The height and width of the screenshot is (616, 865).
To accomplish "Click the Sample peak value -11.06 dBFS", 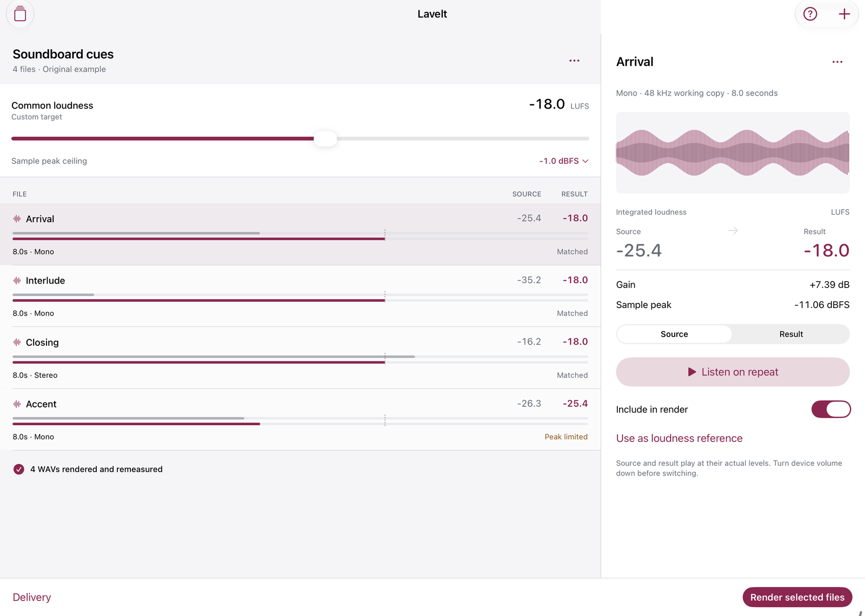I will tap(822, 305).
